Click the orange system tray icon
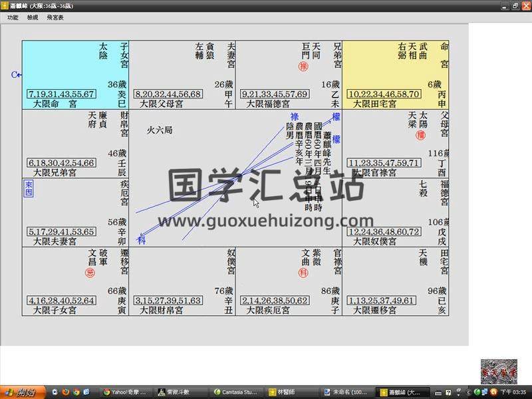 [x=493, y=392]
